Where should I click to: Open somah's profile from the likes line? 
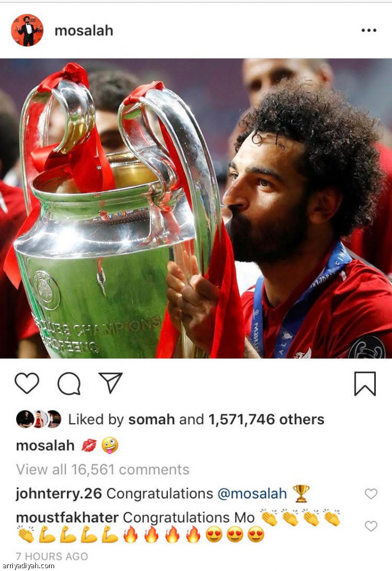152,419
